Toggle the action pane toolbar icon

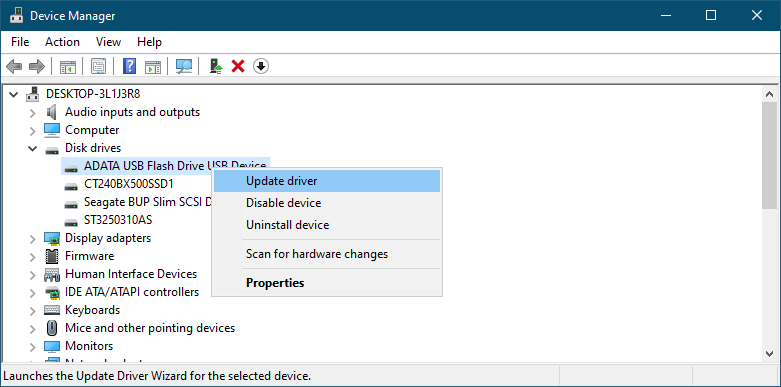pyautogui.click(x=153, y=66)
